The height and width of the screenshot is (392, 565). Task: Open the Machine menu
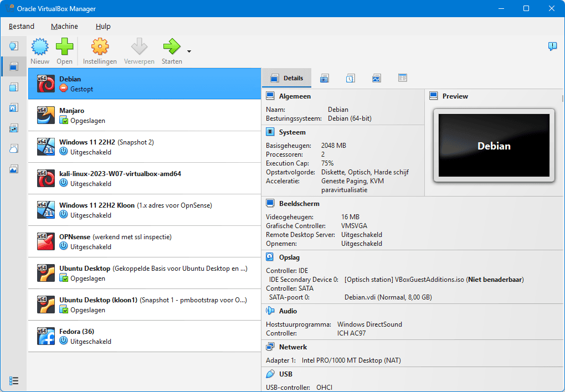[x=64, y=26]
